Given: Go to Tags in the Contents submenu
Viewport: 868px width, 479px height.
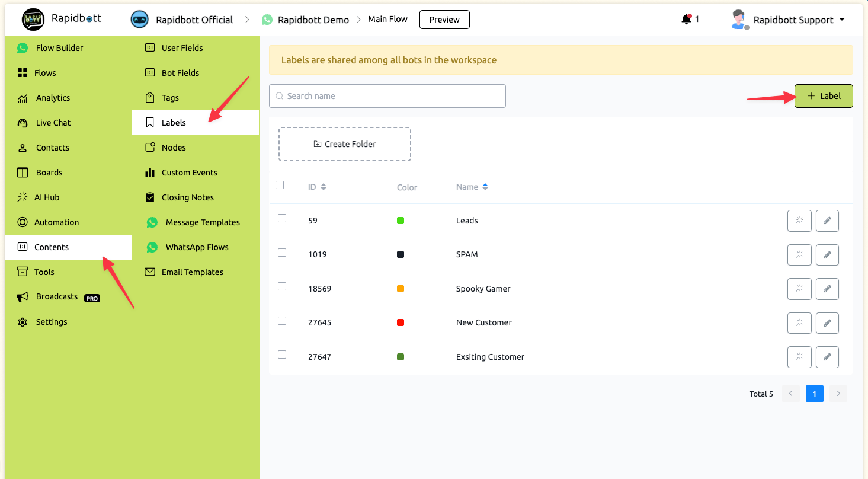Looking at the screenshot, I should [x=170, y=98].
